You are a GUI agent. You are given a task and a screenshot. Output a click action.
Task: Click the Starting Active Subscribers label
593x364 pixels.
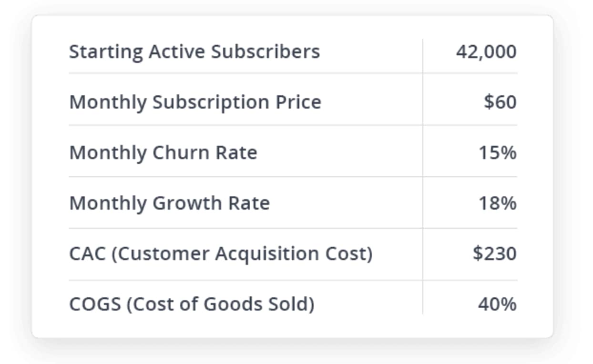194,51
